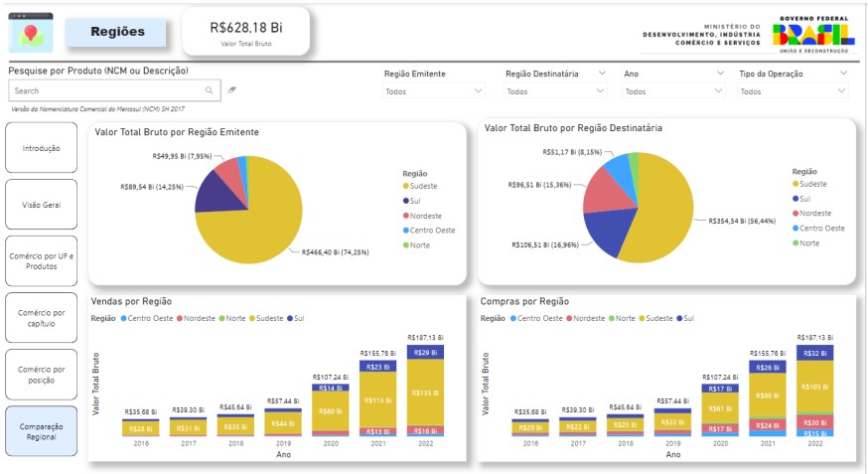
Task: Open the Visão Geral page
Action: 41,205
